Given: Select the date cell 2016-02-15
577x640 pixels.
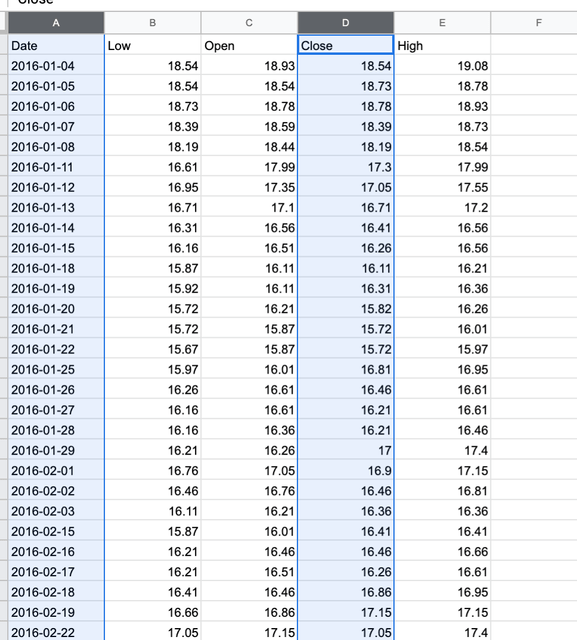Looking at the screenshot, I should point(56,531).
